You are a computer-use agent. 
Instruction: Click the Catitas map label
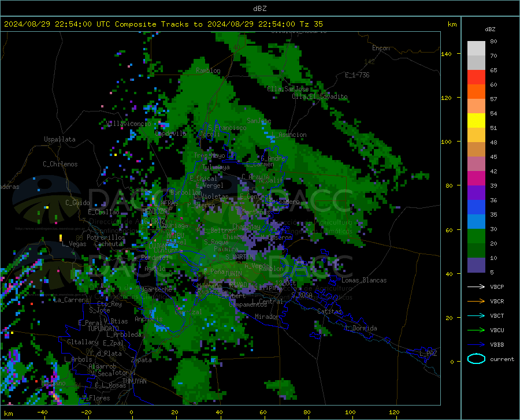click(x=329, y=311)
